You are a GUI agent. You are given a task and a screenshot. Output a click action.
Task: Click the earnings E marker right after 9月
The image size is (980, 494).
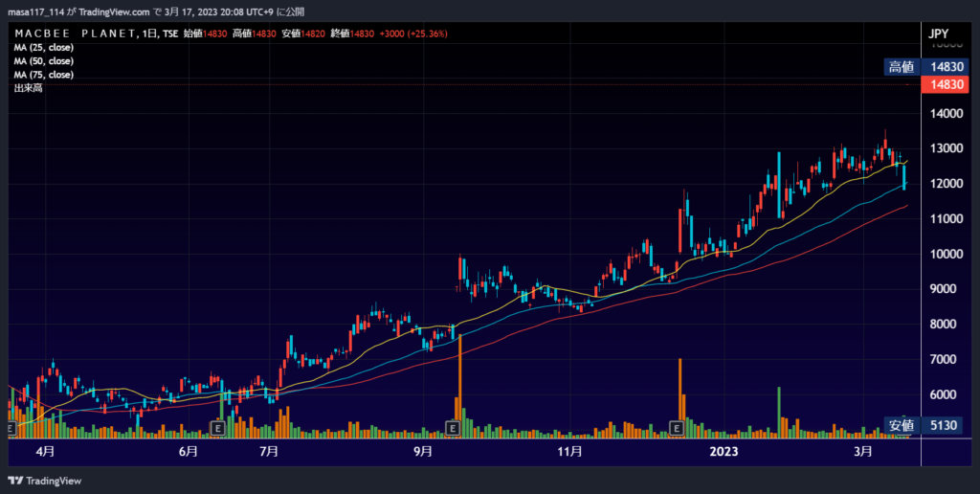453,428
